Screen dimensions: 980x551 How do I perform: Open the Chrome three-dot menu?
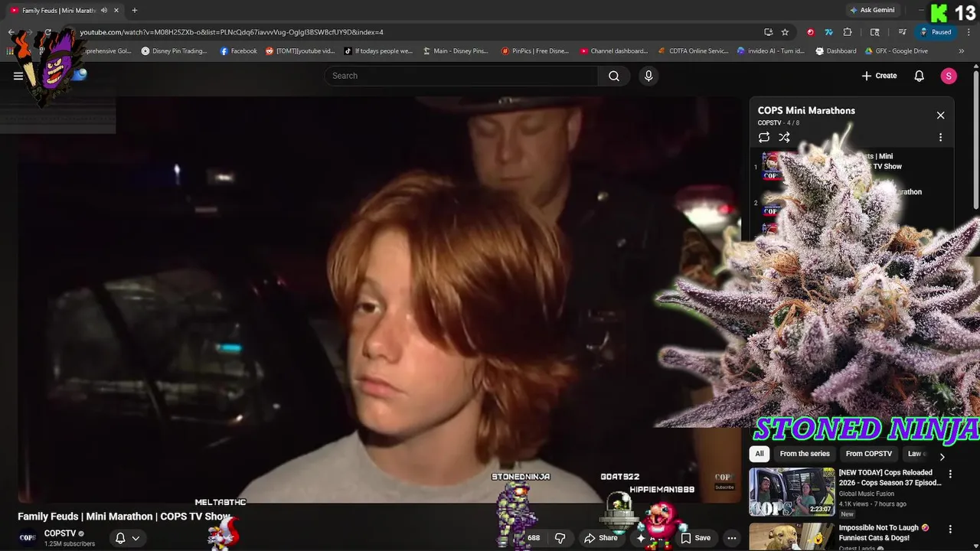tap(969, 32)
